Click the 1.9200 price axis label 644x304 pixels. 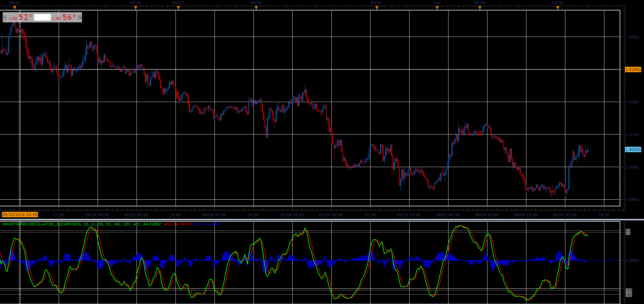632,102
